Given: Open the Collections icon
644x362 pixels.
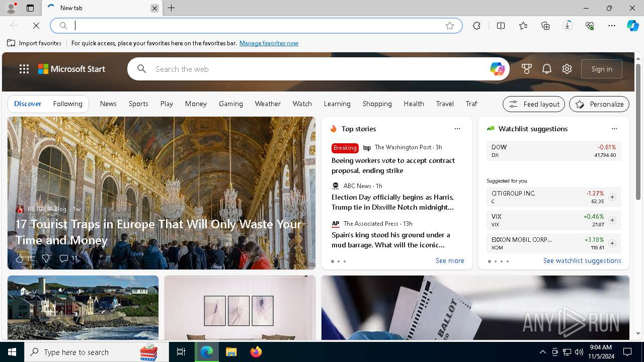Looking at the screenshot, I should [x=545, y=26].
